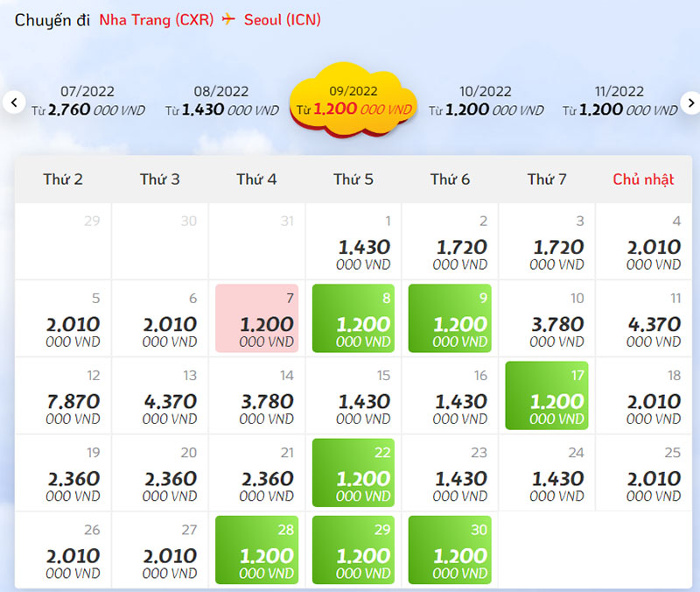Image resolution: width=700 pixels, height=592 pixels.
Task: Click Seoul (ICN) destination text
Action: [x=282, y=20]
